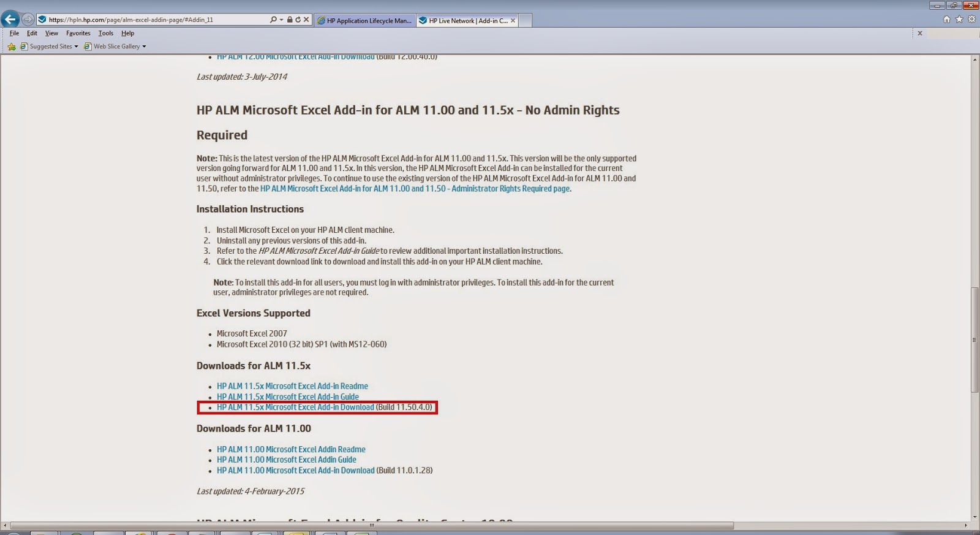
Task: Click the vertical scrollbar thumb
Action: point(974,340)
